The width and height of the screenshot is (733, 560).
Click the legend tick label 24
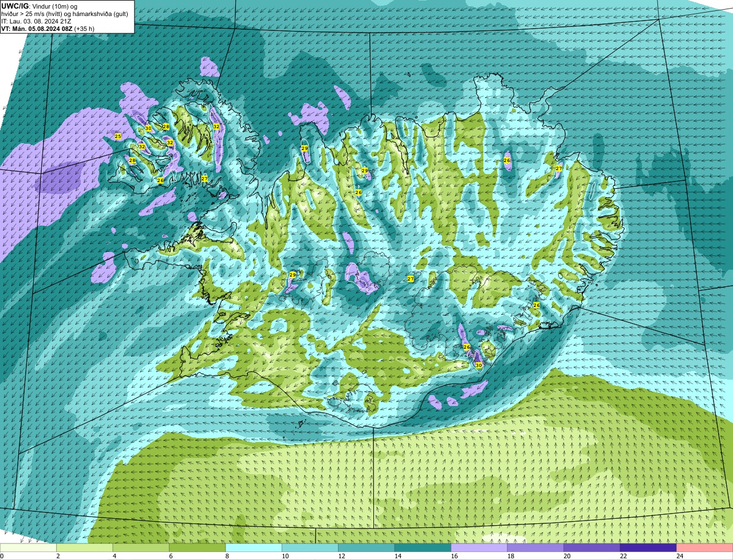click(680, 556)
